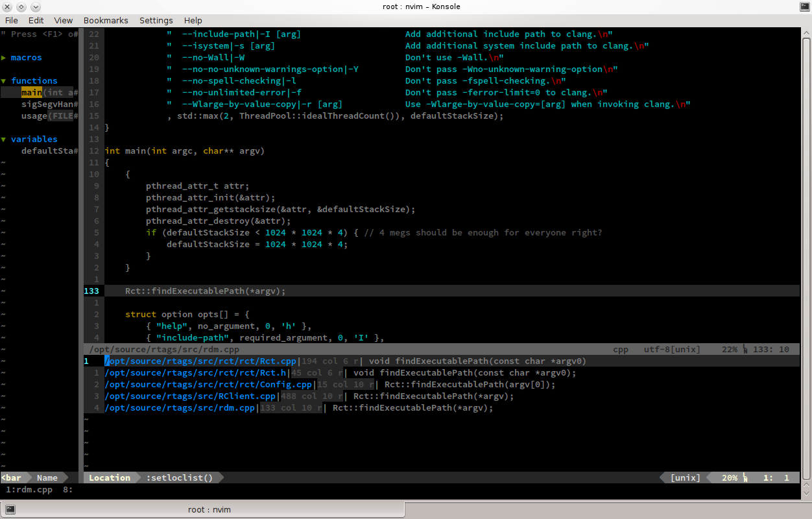Viewport: 812px width, 519px height.
Task: Collapse the variables section in tagbar
Action: point(4,139)
